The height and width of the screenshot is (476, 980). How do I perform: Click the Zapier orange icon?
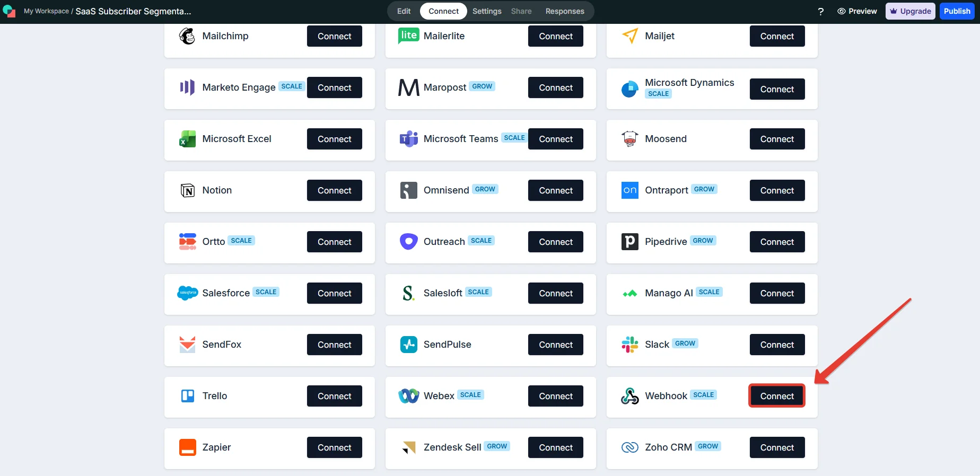[188, 447]
